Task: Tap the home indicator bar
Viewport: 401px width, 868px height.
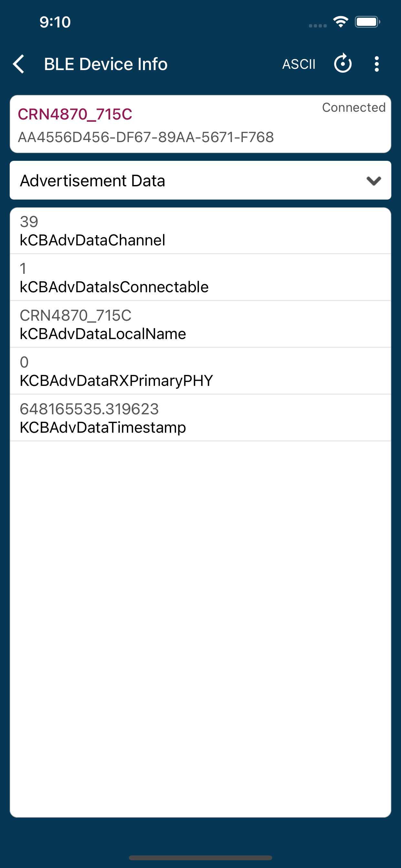Action: [200, 858]
